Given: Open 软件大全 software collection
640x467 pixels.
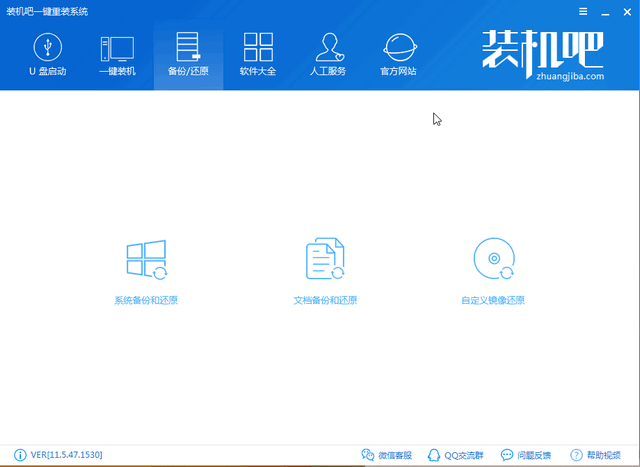Looking at the screenshot, I should click(258, 56).
